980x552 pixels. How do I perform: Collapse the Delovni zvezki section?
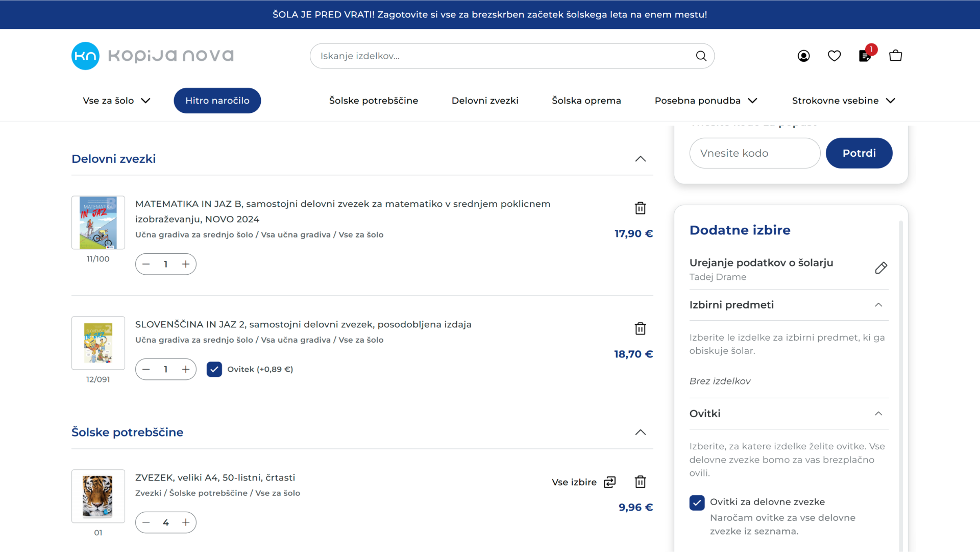(640, 159)
